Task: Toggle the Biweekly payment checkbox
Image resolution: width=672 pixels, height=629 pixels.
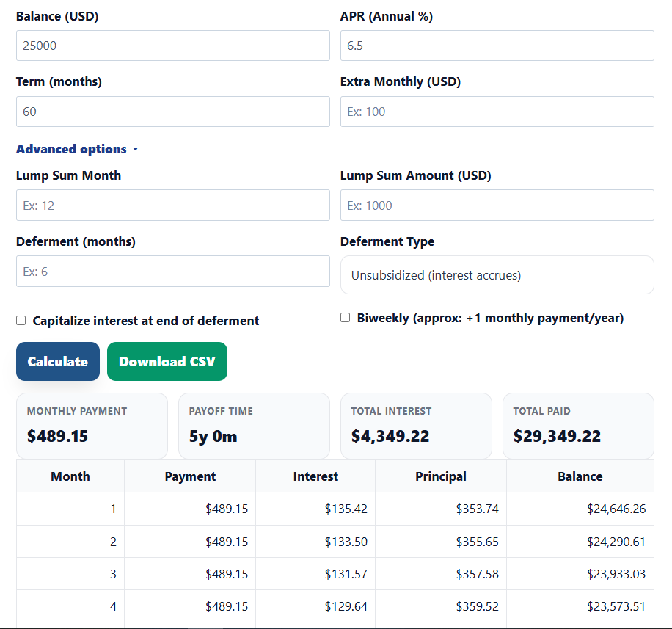Action: point(346,318)
